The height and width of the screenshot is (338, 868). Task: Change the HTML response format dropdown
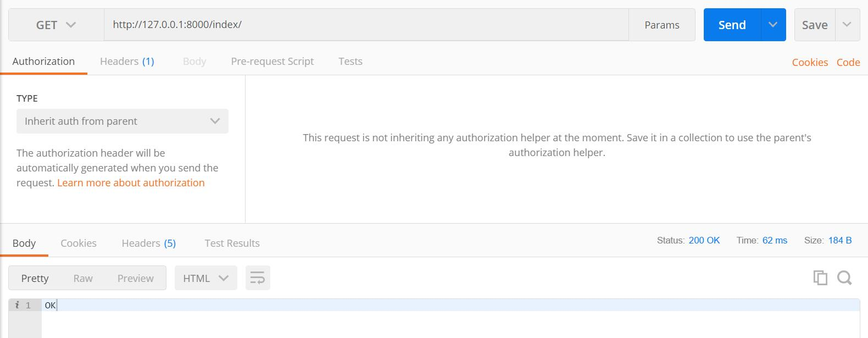206,278
